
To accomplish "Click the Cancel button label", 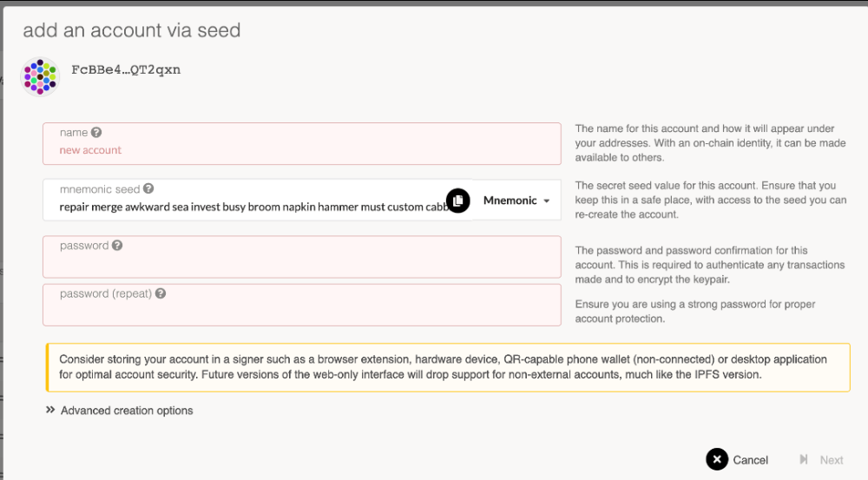I will coord(750,460).
